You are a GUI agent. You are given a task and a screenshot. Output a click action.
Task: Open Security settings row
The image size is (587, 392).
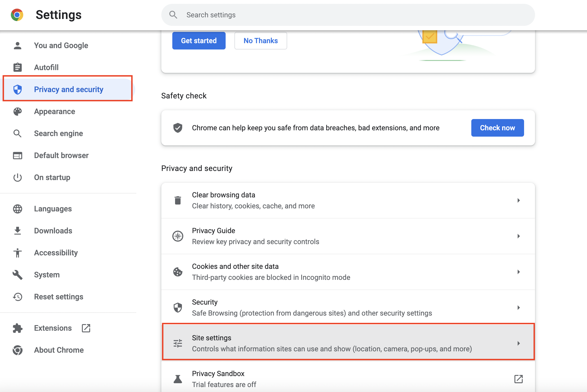(348, 308)
